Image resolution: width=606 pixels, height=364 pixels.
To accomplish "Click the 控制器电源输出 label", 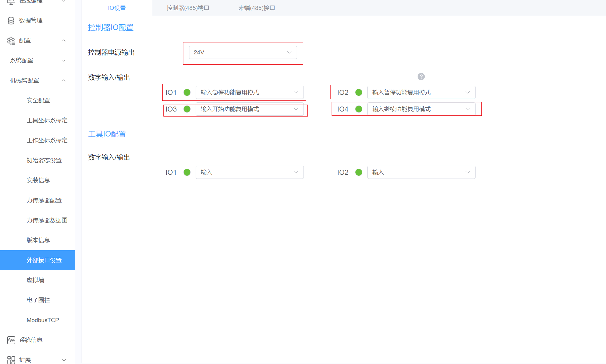I will (111, 52).
